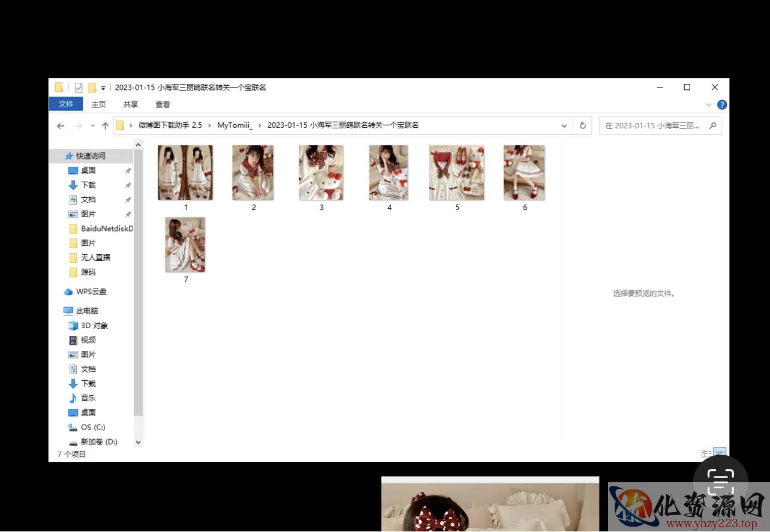
Task: Open pinned 桌面 under 快速访问
Action: (88, 170)
